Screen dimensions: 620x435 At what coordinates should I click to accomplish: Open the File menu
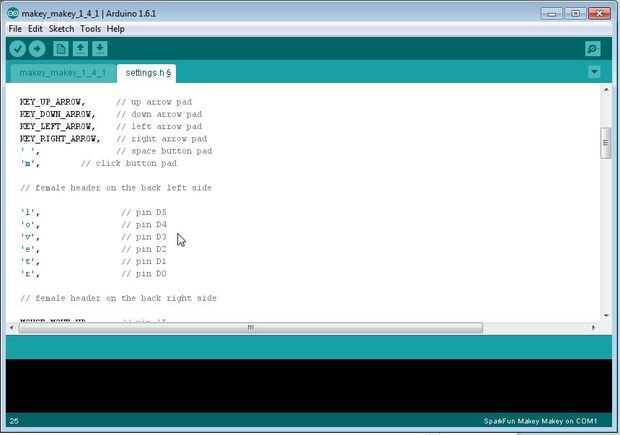click(15, 29)
